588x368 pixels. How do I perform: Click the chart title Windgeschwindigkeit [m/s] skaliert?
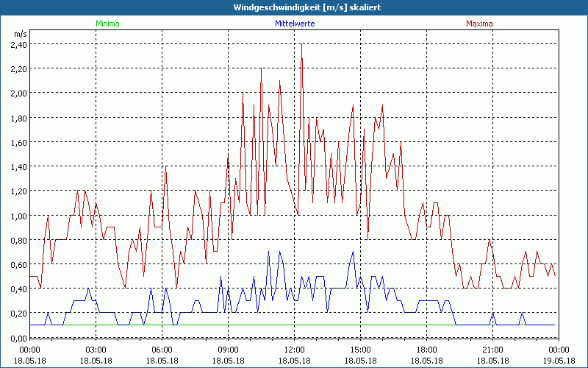[294, 7]
